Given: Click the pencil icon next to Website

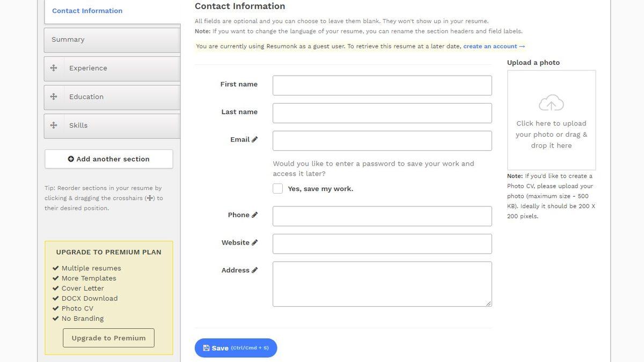Looking at the screenshot, I should click(254, 241).
